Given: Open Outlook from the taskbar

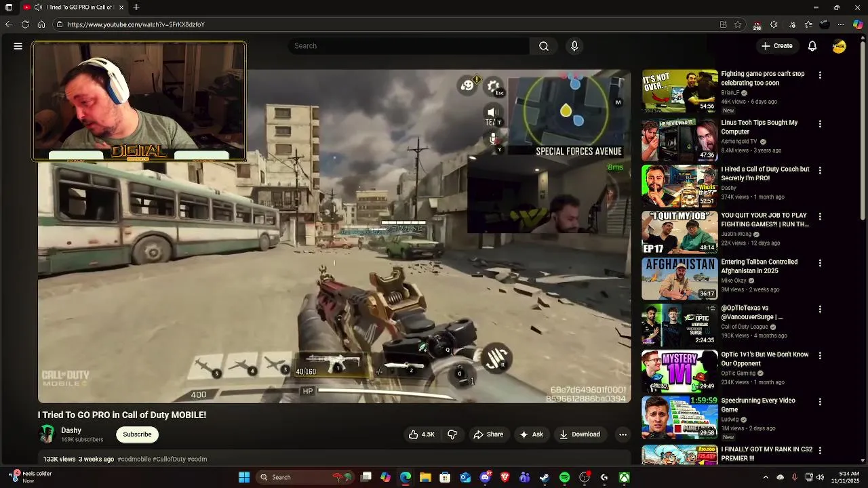Looking at the screenshot, I should coord(465,477).
